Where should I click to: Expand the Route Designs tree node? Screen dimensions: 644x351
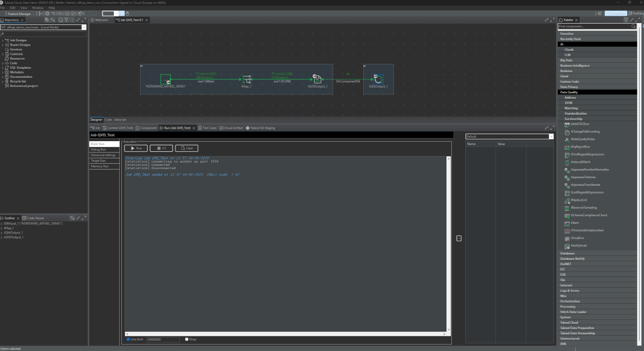coord(3,45)
